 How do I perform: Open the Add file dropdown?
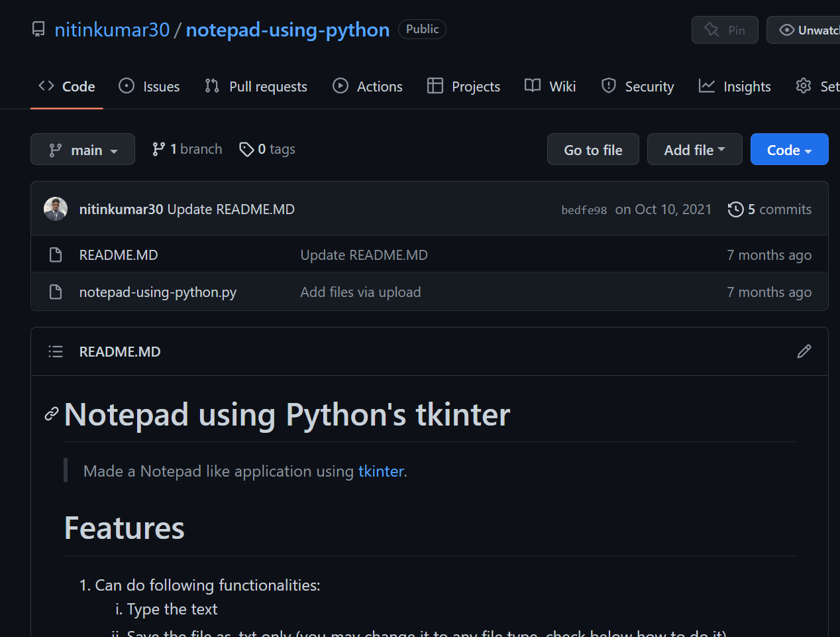[694, 150]
